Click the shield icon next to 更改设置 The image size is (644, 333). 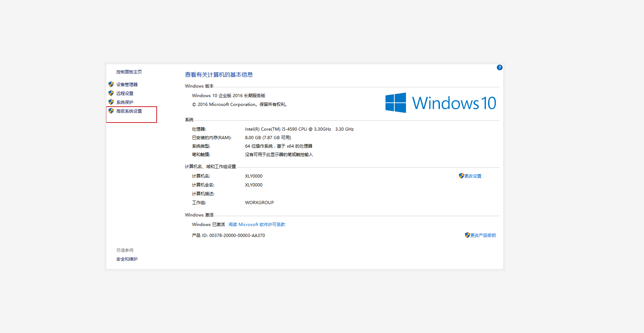[461, 176]
